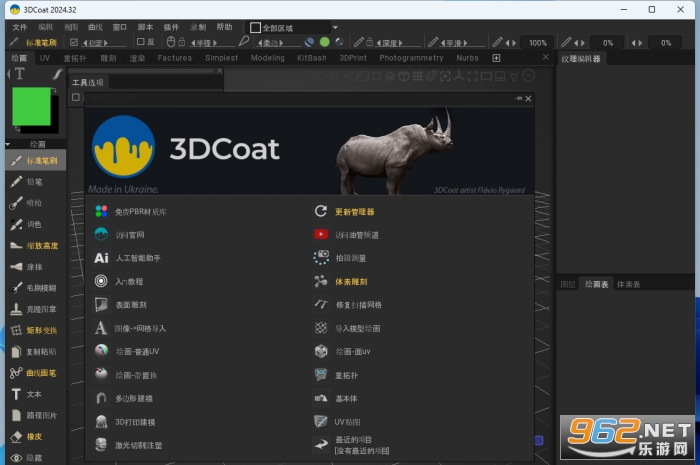Choose 修复扫描网格 repair scan mesh
Screen dimensions: 700x465
point(348,305)
